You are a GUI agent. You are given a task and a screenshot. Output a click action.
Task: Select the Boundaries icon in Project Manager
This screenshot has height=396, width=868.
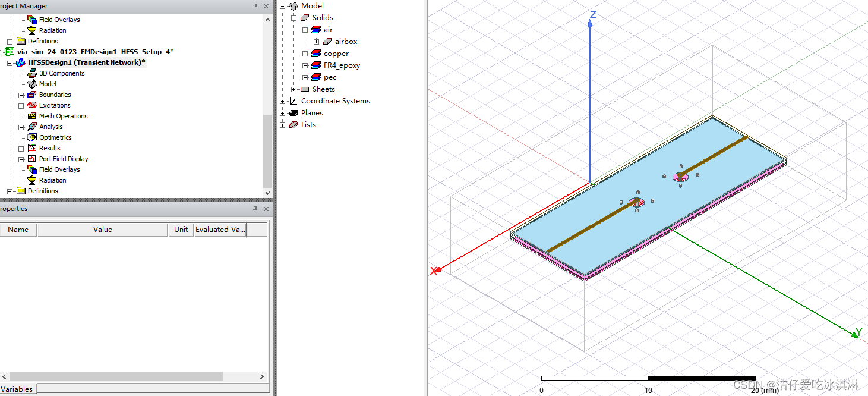click(x=32, y=95)
